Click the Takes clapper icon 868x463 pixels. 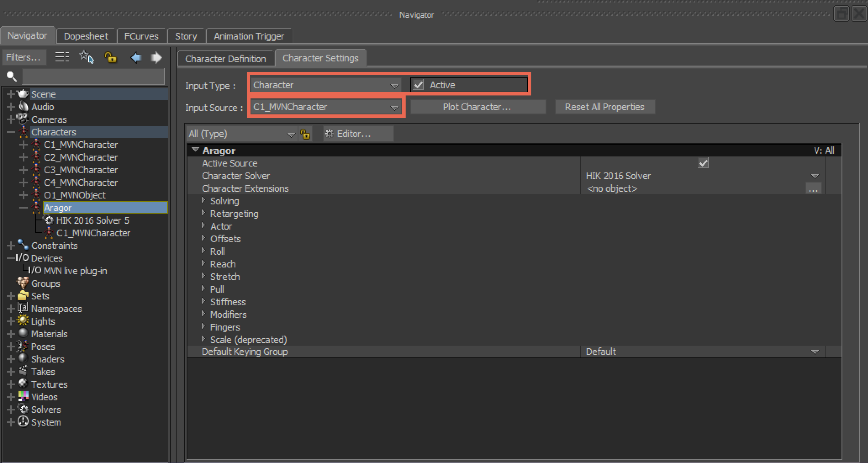coord(23,371)
